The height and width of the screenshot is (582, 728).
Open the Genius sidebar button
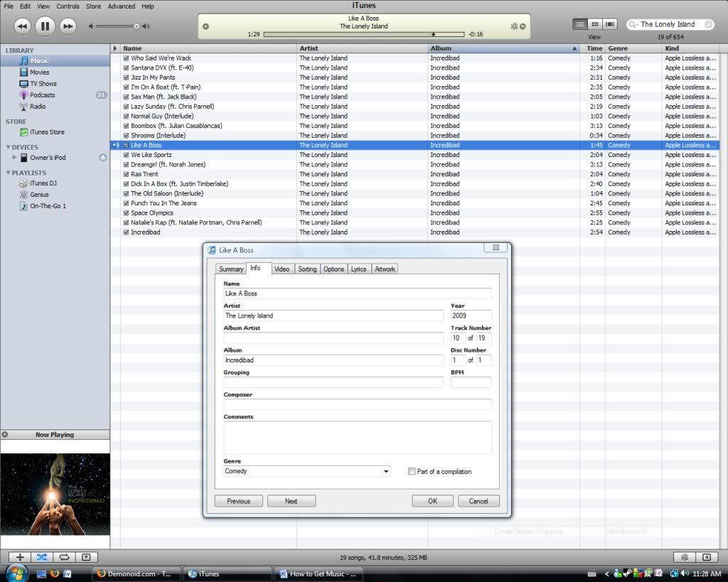pos(685,557)
